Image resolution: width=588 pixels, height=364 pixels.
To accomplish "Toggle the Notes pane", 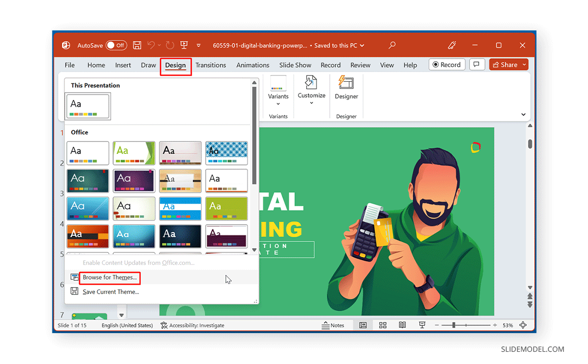I will tap(333, 325).
